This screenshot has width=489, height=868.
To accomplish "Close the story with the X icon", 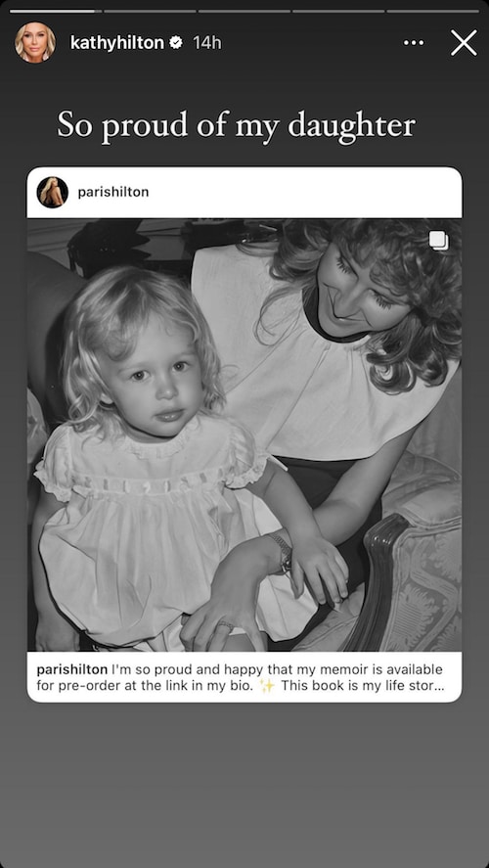I will [x=464, y=43].
